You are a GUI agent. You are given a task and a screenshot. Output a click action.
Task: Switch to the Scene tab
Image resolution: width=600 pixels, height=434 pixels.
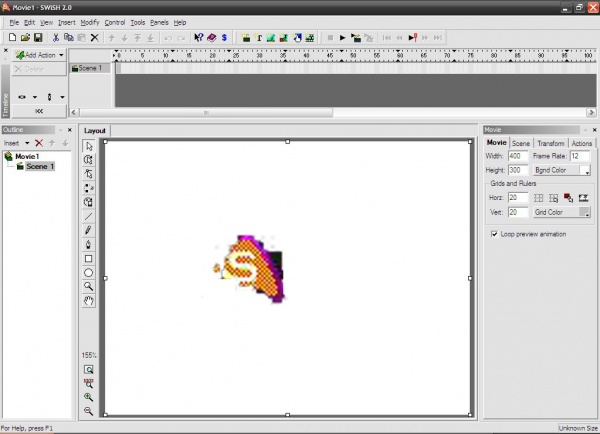coord(521,143)
